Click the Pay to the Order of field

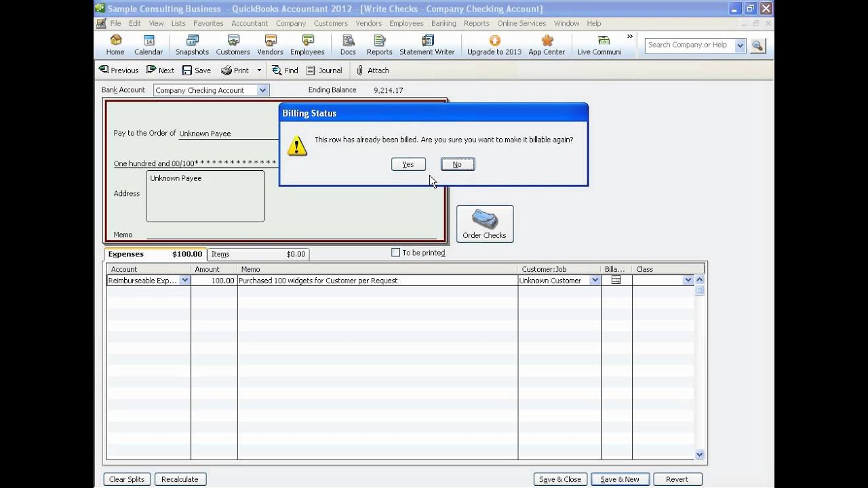[x=228, y=134]
